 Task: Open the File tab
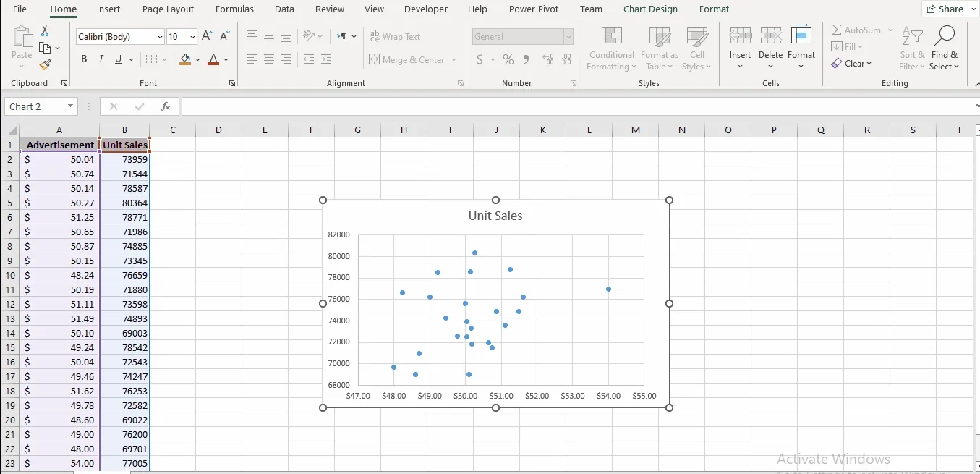[x=20, y=9]
